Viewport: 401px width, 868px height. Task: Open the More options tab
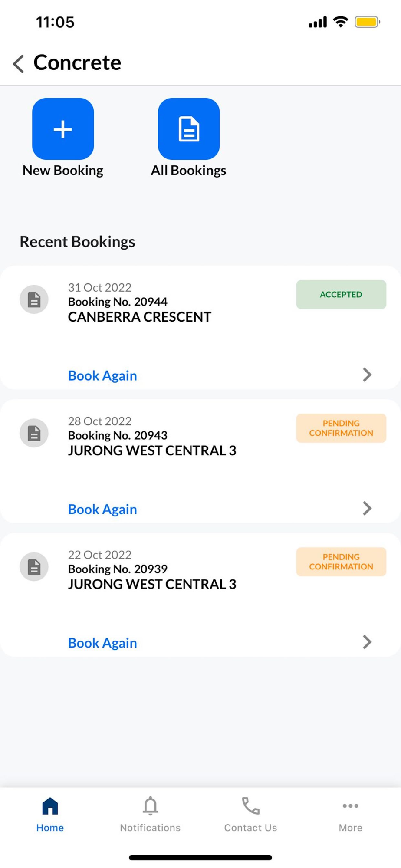click(x=350, y=814)
